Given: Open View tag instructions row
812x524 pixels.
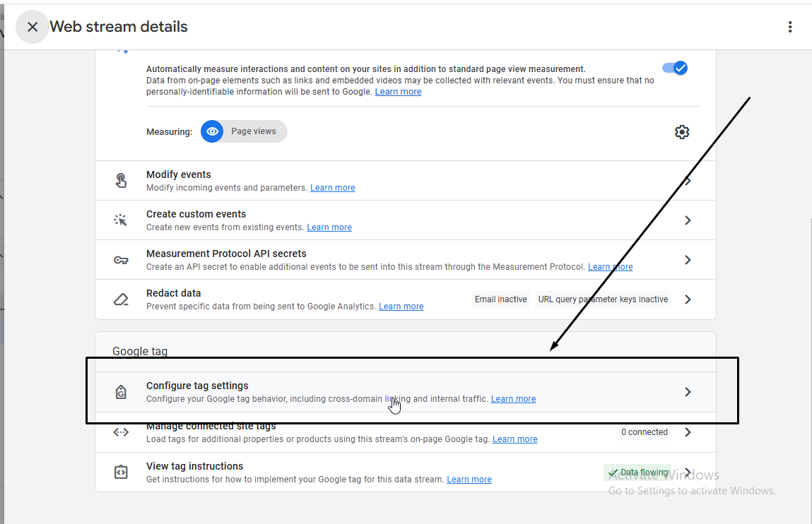Looking at the screenshot, I should 406,472.
